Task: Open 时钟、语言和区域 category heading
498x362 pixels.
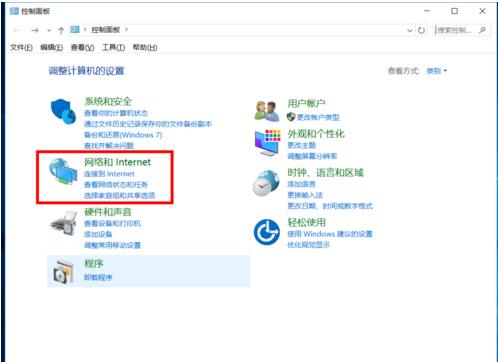Action: (325, 172)
